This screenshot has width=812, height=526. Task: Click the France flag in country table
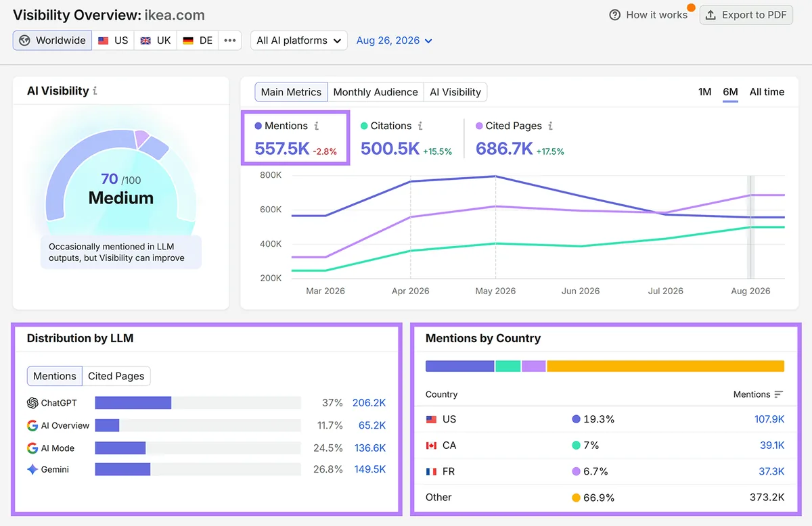[431, 471]
